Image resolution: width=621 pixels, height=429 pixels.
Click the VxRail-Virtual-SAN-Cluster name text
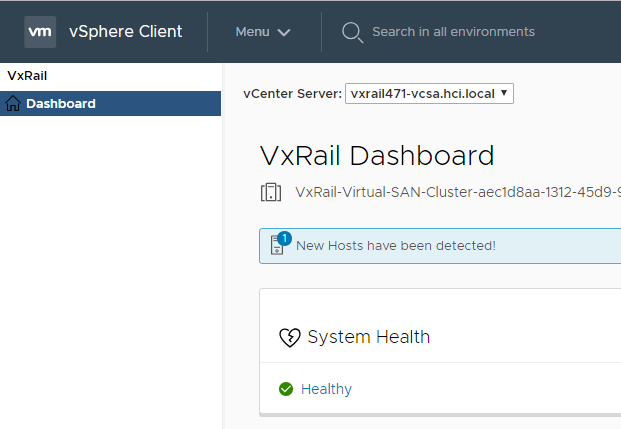[x=458, y=192]
